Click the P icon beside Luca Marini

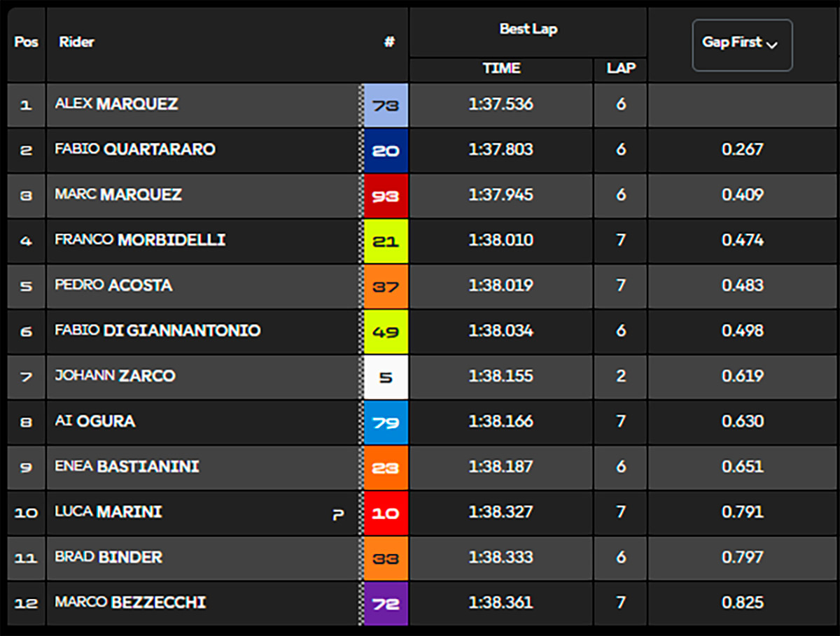(x=338, y=516)
